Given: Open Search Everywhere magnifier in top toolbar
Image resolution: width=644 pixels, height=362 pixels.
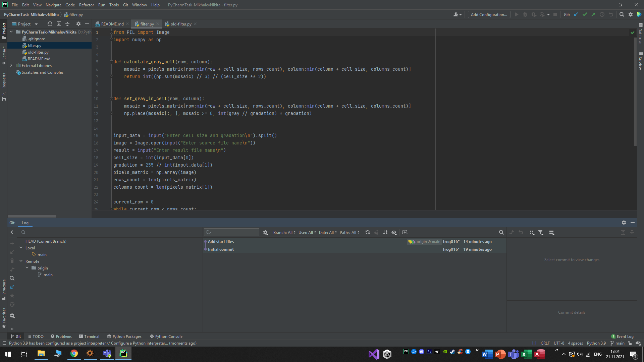Looking at the screenshot, I should 622,15.
